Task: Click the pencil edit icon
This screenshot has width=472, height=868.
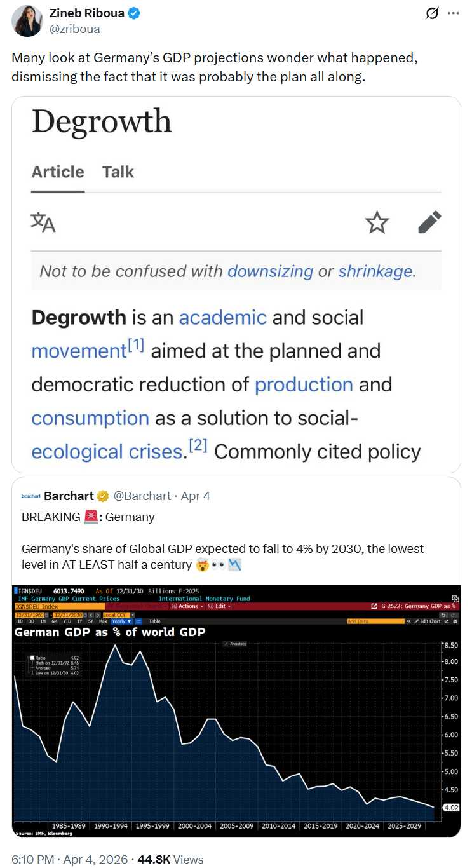Action: click(429, 222)
